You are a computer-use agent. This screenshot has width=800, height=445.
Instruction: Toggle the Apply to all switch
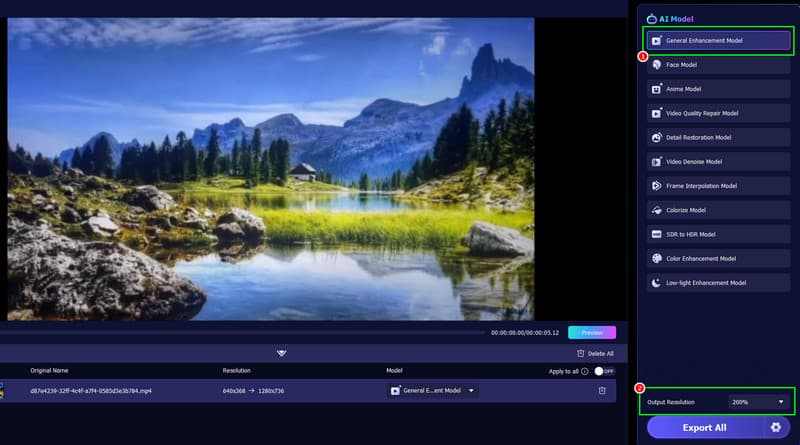603,370
